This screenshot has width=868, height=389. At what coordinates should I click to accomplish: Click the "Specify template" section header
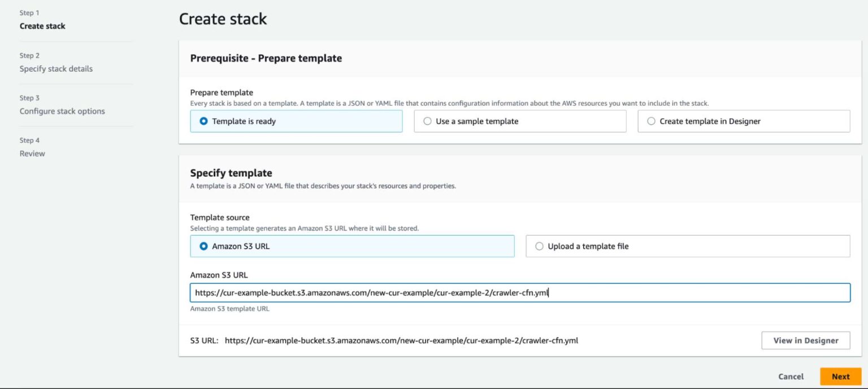231,173
